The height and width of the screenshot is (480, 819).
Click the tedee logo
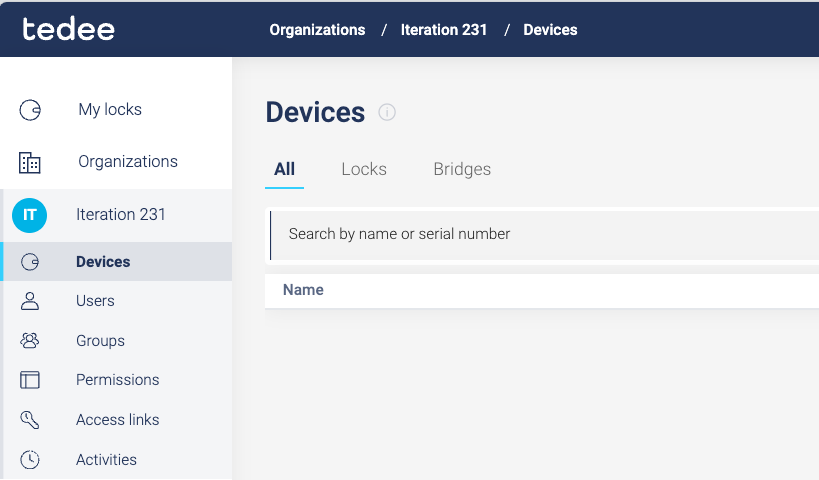tap(68, 29)
